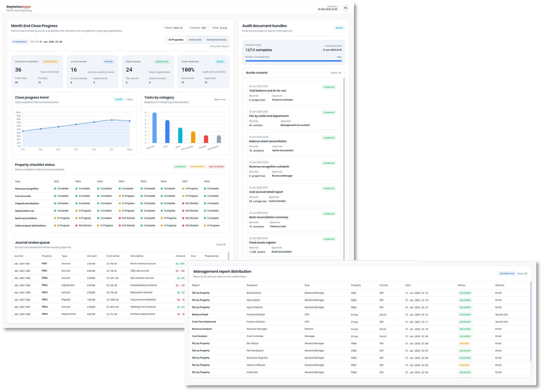Click the IN PROGRESS badge on Checklist completion
This screenshot has height=392, width=543.
click(50, 61)
